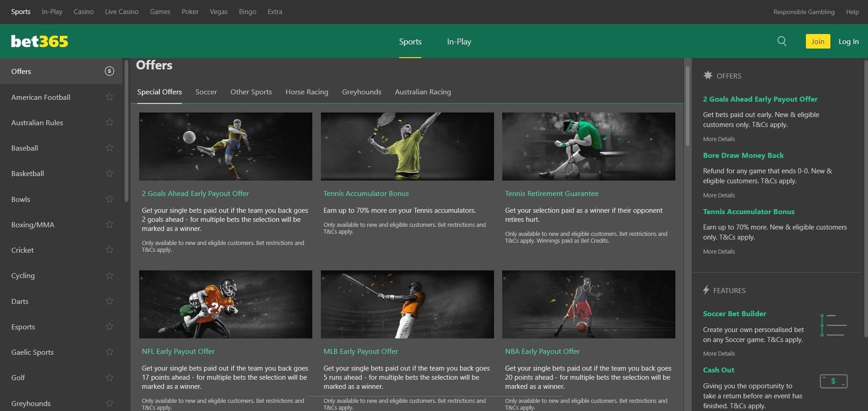Click the star icon beside Golf
This screenshot has width=868, height=411.
tap(109, 377)
